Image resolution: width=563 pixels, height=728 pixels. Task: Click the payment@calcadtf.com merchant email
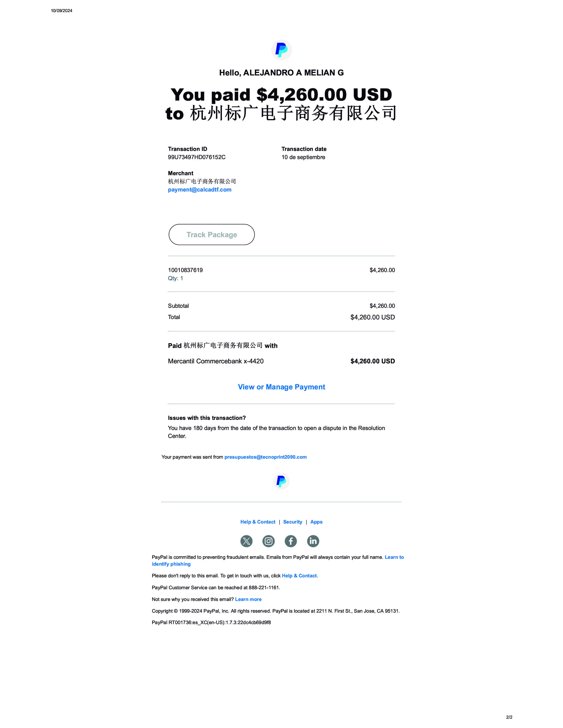(x=200, y=190)
